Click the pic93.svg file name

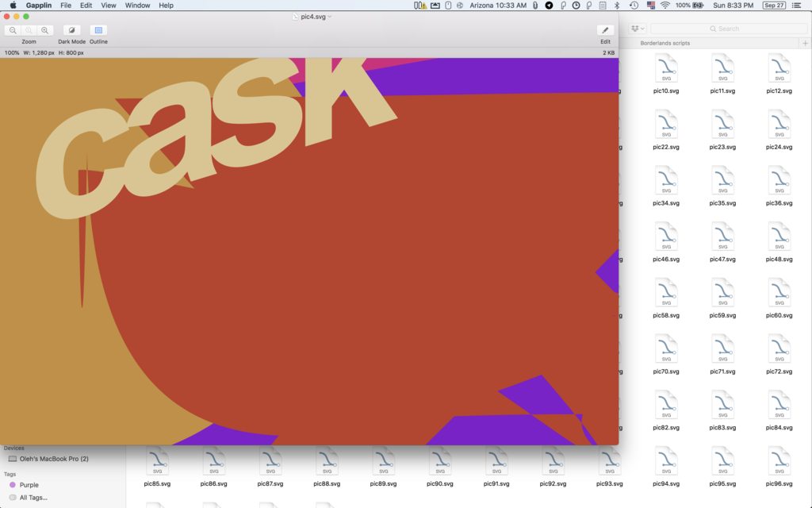(x=610, y=483)
